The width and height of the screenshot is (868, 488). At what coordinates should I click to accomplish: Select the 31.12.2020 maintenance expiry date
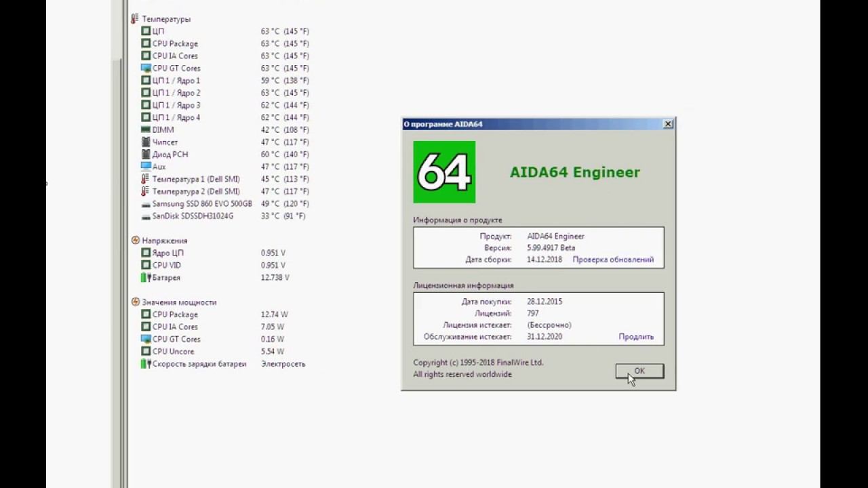[x=545, y=337]
